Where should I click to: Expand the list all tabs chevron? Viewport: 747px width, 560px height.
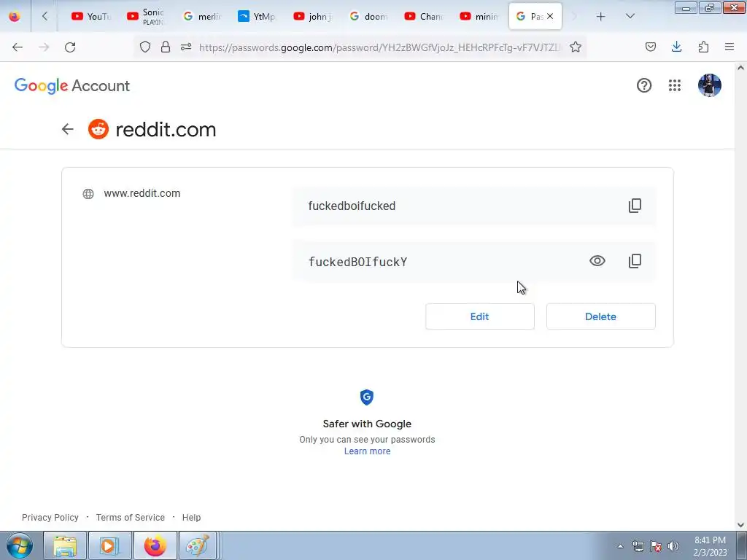[x=630, y=16]
